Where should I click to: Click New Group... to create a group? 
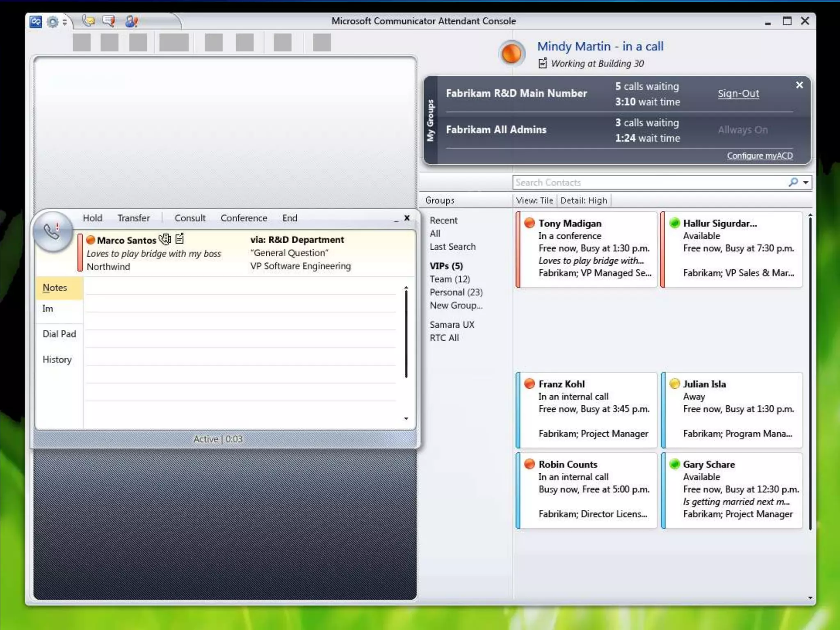[456, 305]
